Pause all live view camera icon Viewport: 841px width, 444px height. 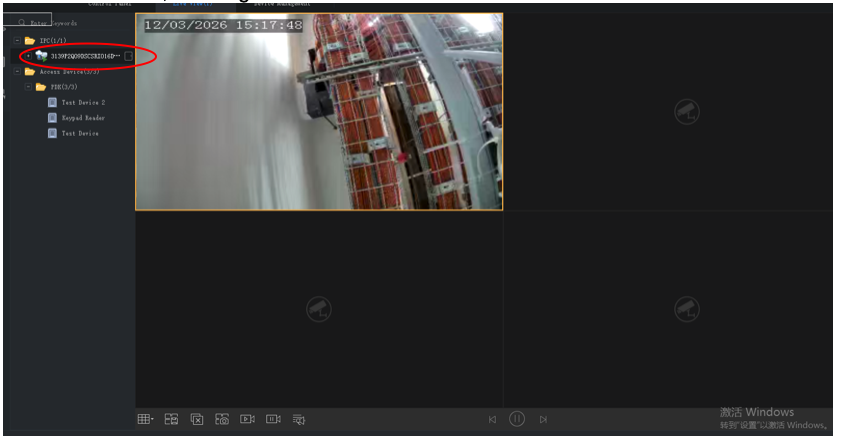(274, 419)
